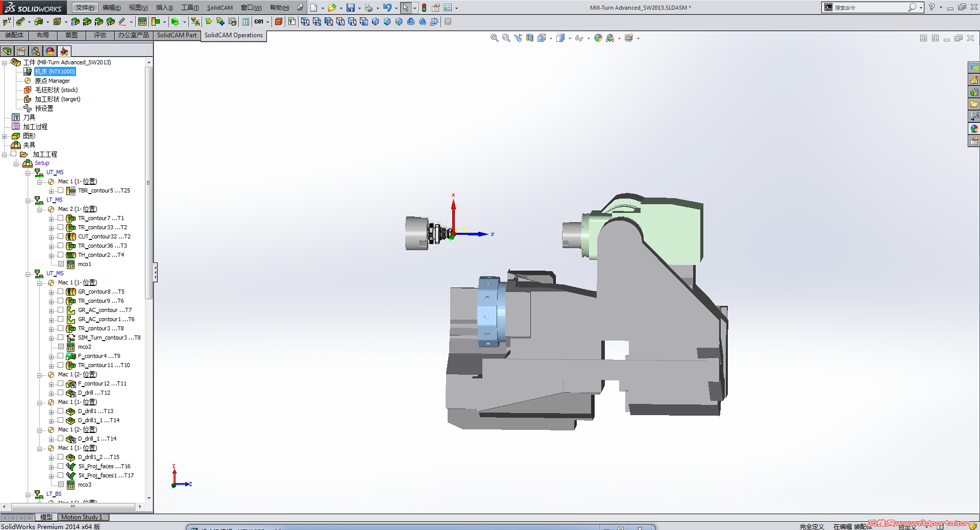Collapse the Mac 2 (1- 位置) node
The width and height of the screenshot is (980, 530).
point(39,210)
